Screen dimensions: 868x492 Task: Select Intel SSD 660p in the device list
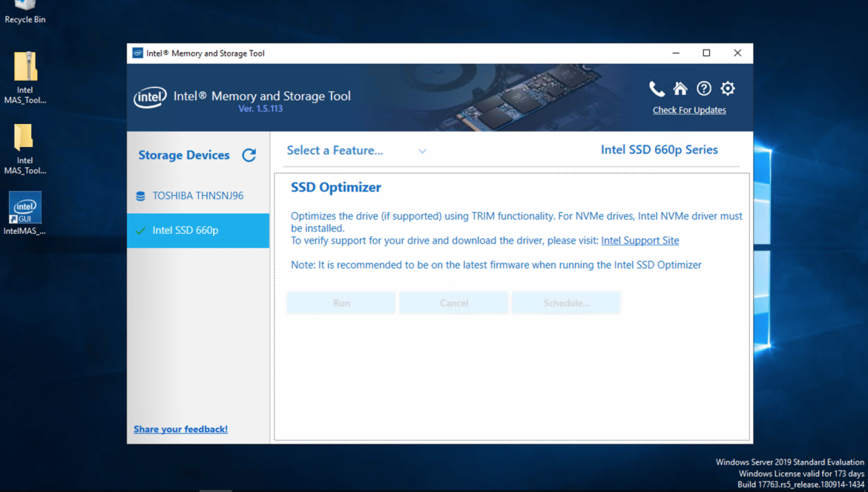point(198,230)
